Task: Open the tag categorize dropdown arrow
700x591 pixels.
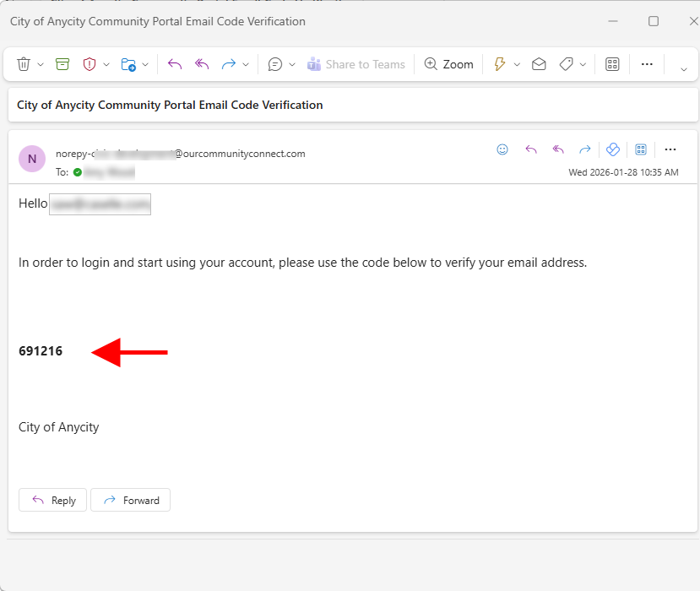Action: coord(583,65)
